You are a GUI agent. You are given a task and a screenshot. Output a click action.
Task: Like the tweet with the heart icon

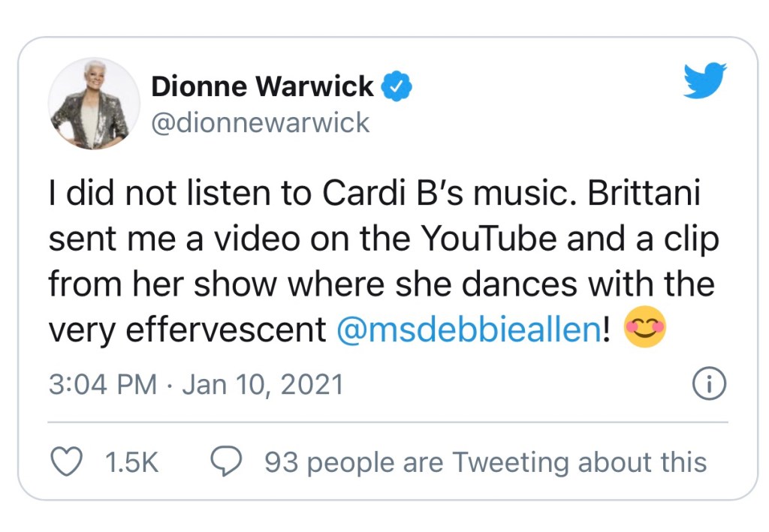click(66, 462)
